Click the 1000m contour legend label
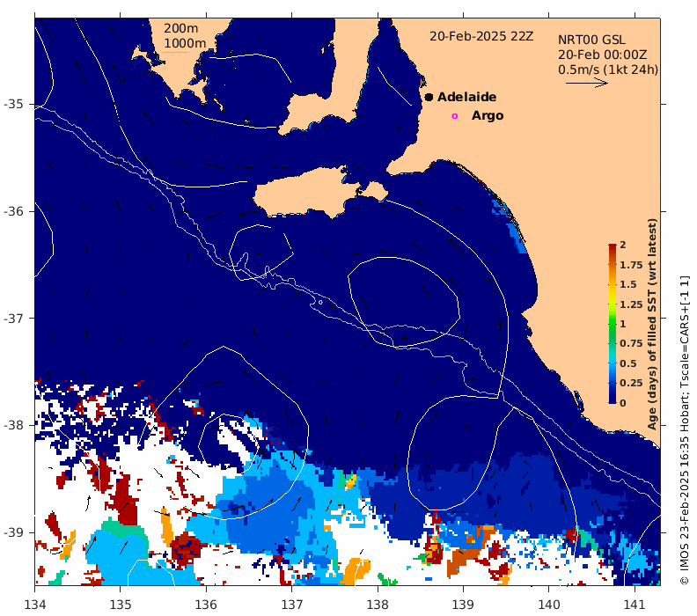This screenshot has height=616, width=697. [185, 43]
